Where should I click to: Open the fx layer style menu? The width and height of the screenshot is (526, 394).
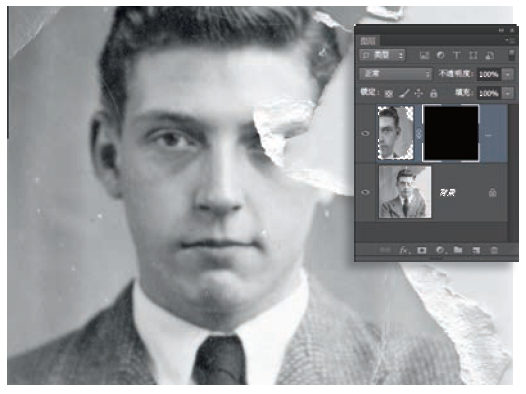tap(404, 250)
